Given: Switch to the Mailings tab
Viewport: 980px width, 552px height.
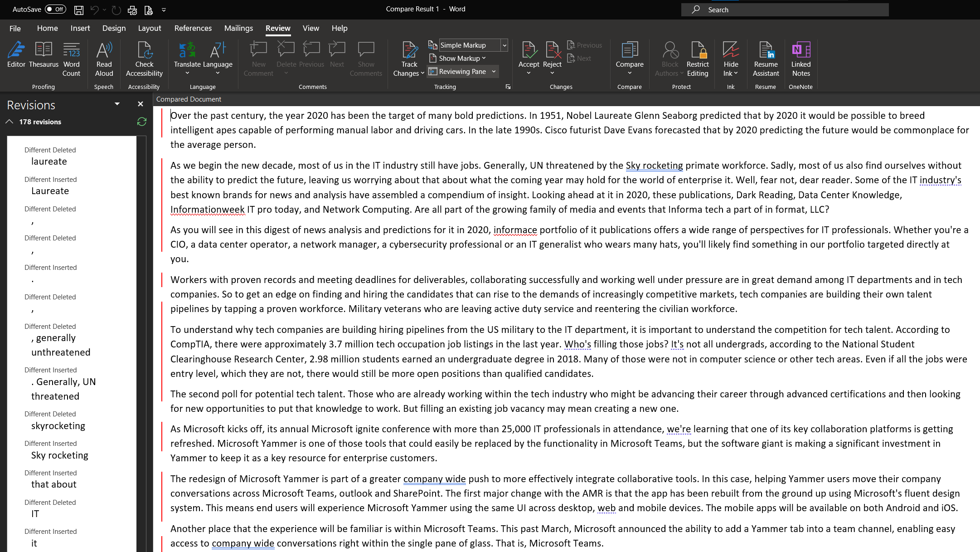Looking at the screenshot, I should (238, 28).
